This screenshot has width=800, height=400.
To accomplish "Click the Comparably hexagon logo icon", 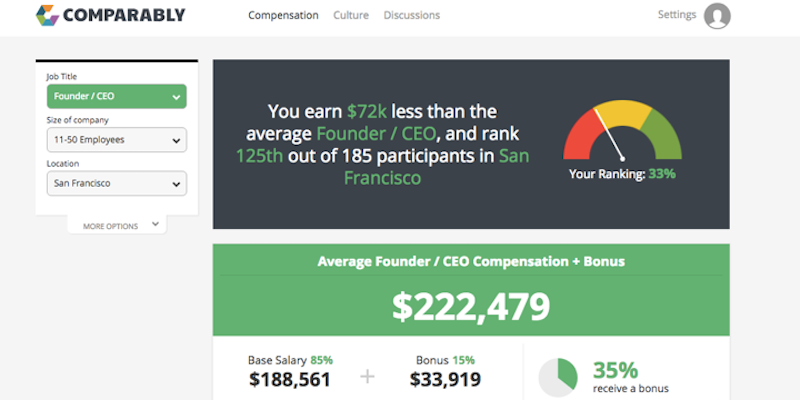I will tap(46, 15).
